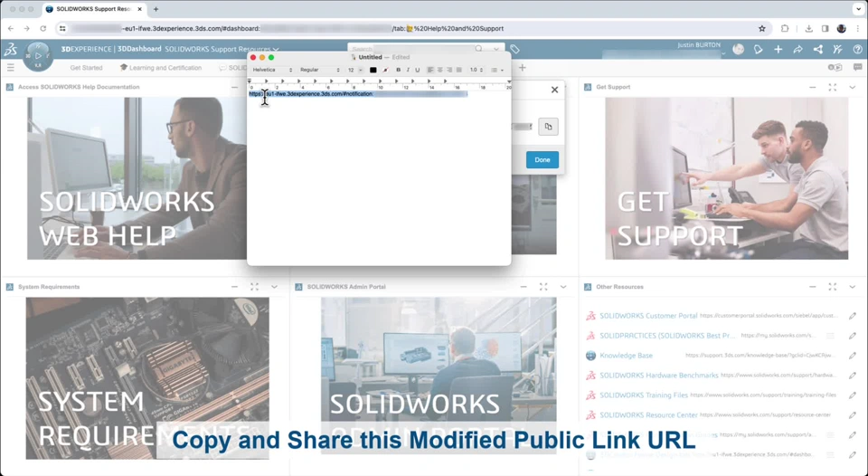868x476 pixels.
Task: Open the Learning and Certification tab
Action: coord(161,68)
